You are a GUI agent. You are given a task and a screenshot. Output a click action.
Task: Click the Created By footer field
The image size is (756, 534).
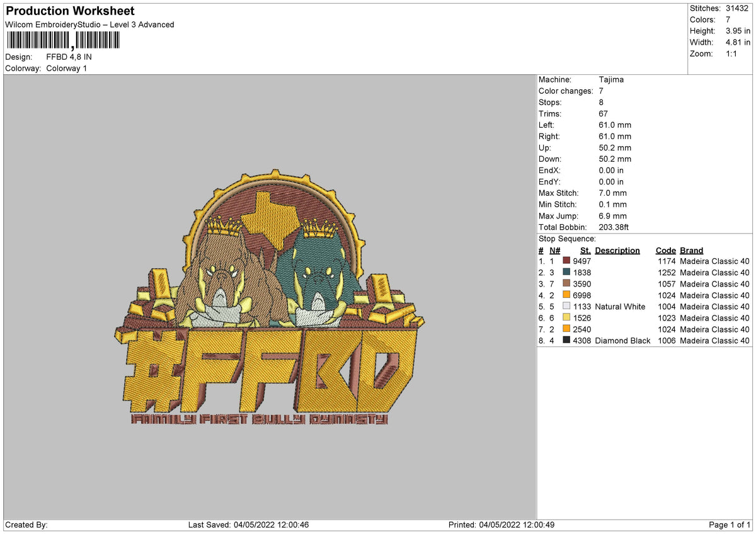click(28, 524)
